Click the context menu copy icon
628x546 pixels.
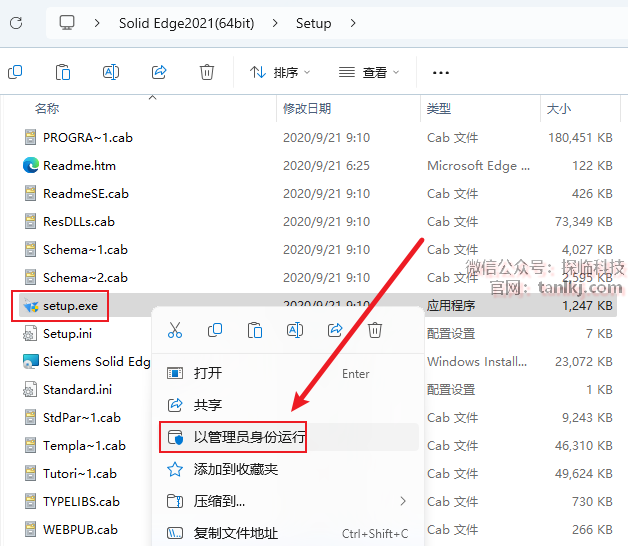215,330
